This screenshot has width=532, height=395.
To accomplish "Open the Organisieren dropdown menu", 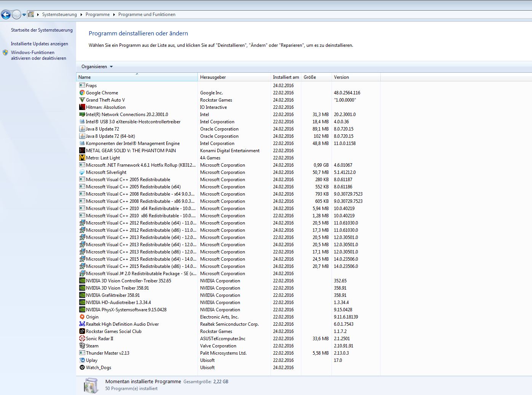I will 97,67.
